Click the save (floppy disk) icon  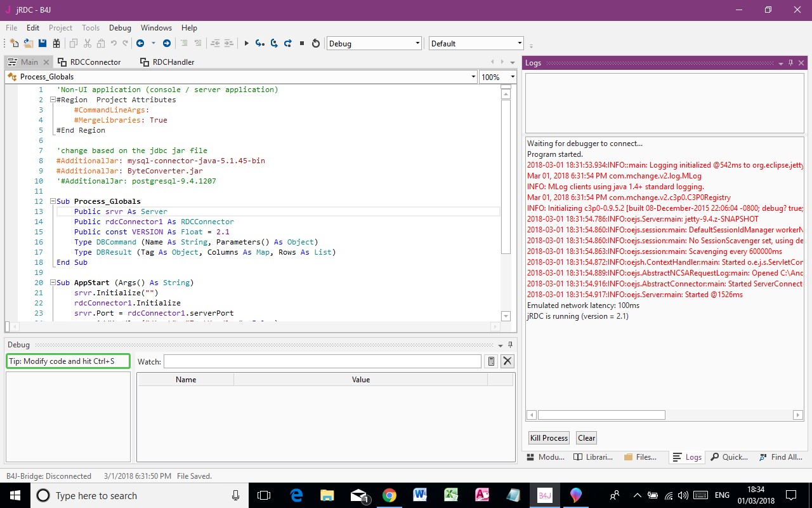pos(43,43)
